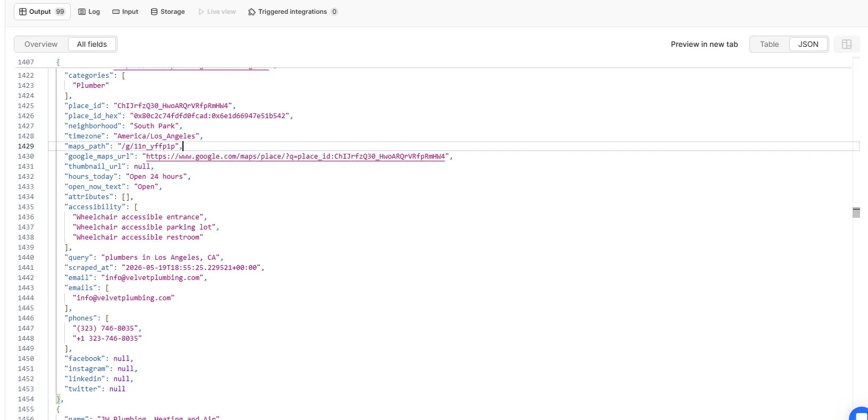The width and height of the screenshot is (868, 420).
Task: Open Triggered integrations tab
Action: pyautogui.click(x=293, y=12)
